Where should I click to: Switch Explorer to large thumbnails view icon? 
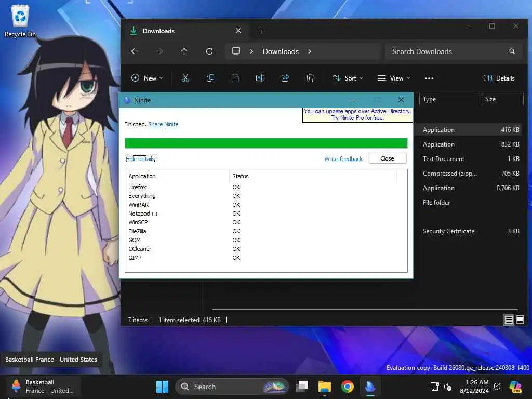[x=520, y=320]
